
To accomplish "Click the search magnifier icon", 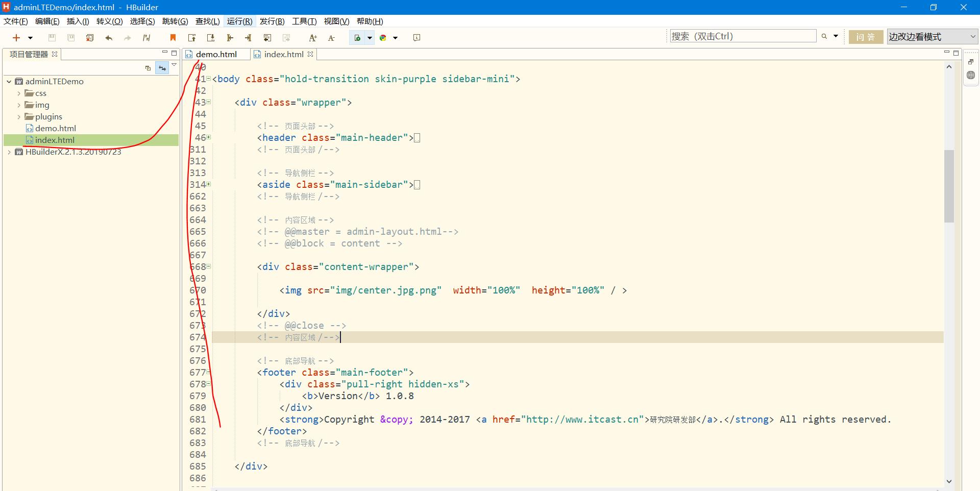I will coord(824,36).
